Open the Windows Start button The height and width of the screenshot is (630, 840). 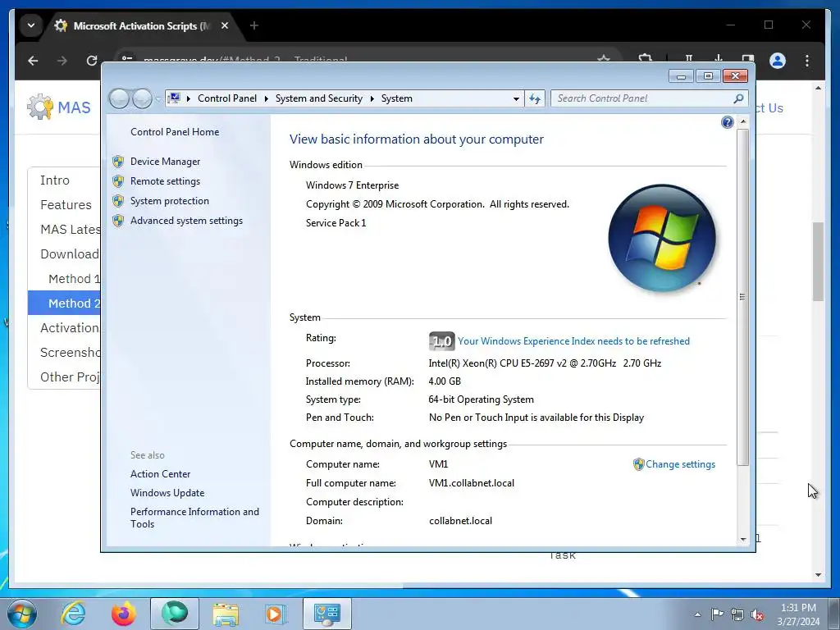tap(22, 614)
